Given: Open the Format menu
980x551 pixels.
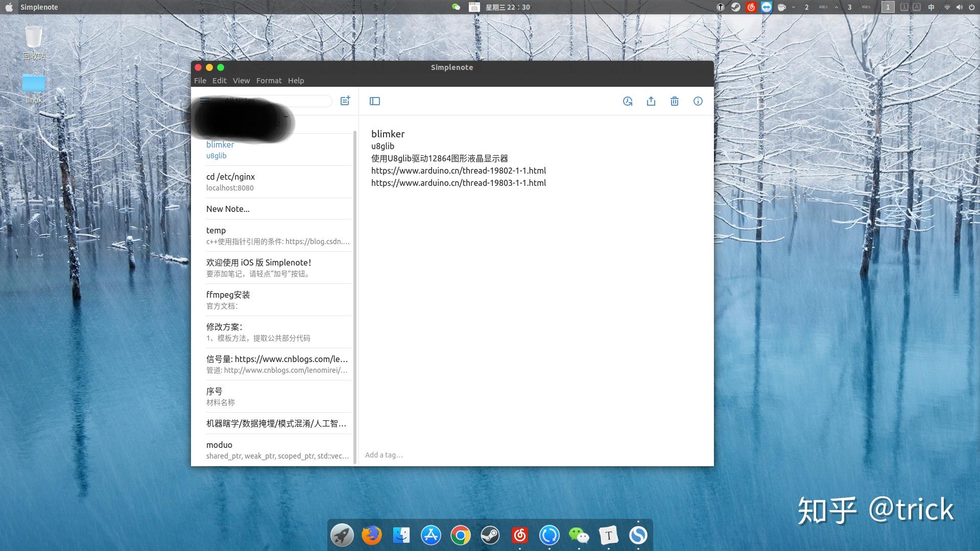Looking at the screenshot, I should 269,80.
